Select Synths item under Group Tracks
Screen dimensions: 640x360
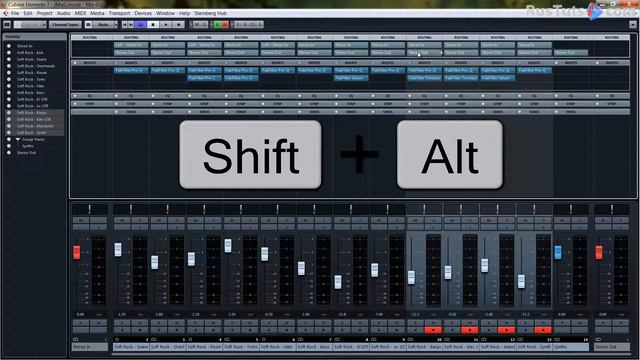pyautogui.click(x=28, y=146)
